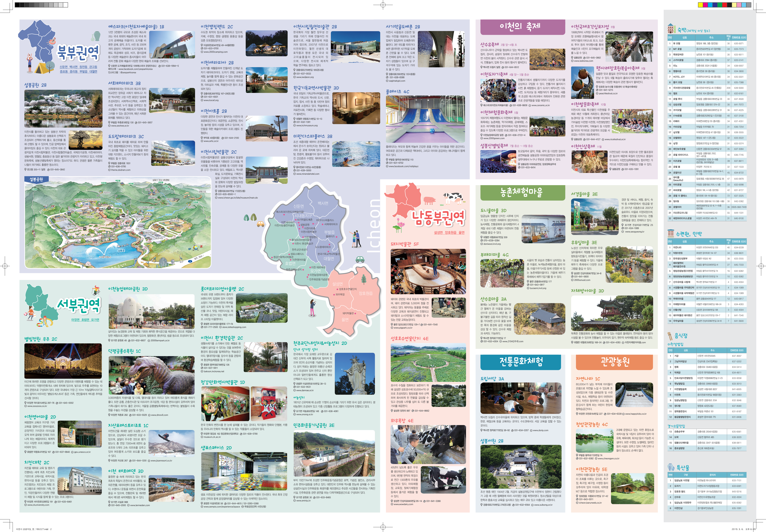Image resolution: width=766 pixels, height=532 pixels.
Task: Click 한국생산성본부 row in 수련원, 민박 table
Action: [707, 258]
